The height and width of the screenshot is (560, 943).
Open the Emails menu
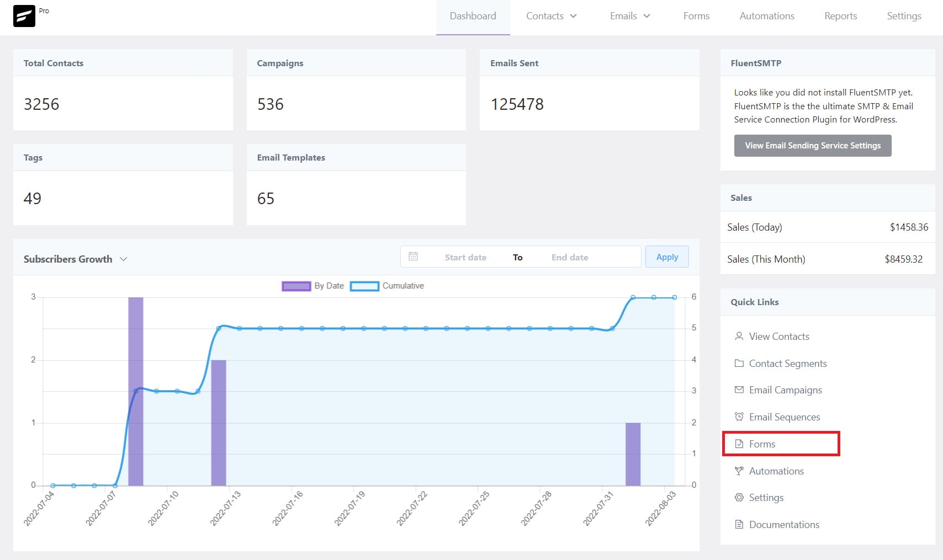pyautogui.click(x=630, y=16)
